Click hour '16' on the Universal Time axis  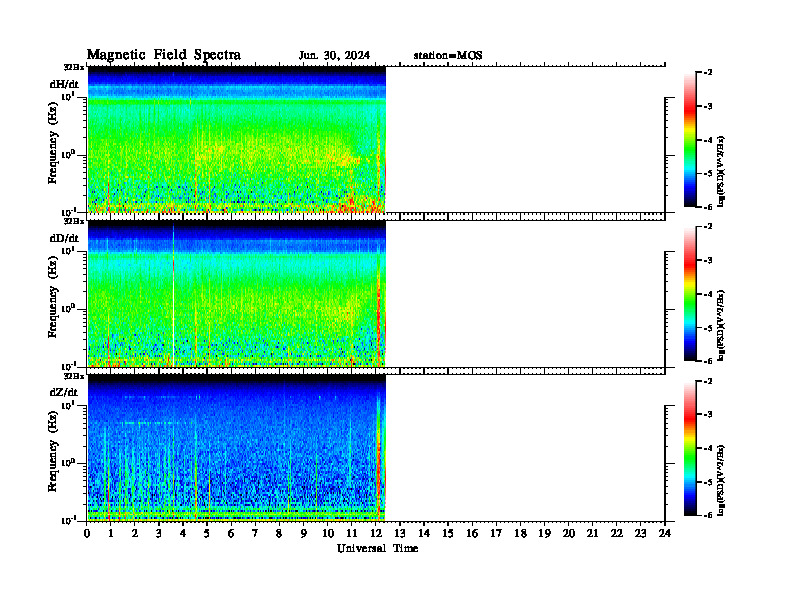(x=472, y=534)
